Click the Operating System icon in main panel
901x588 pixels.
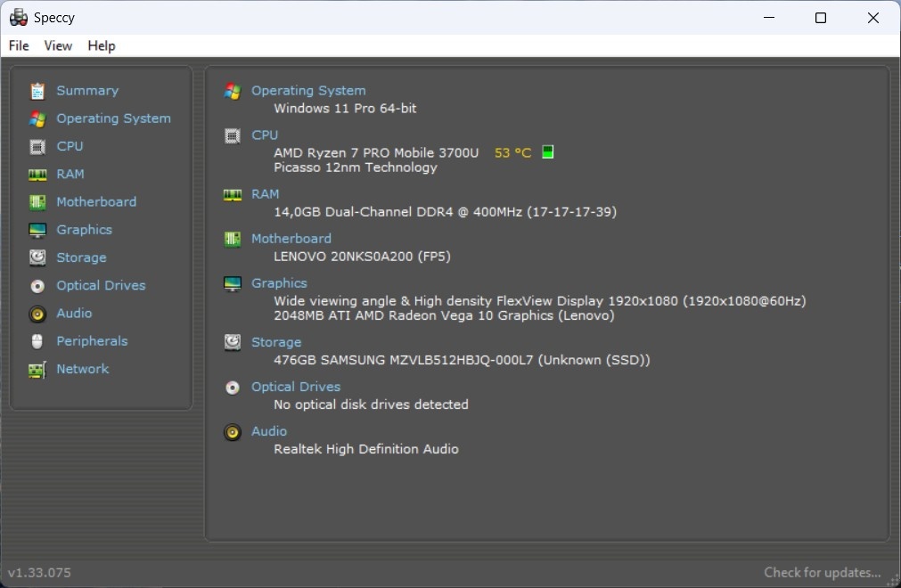(x=233, y=89)
